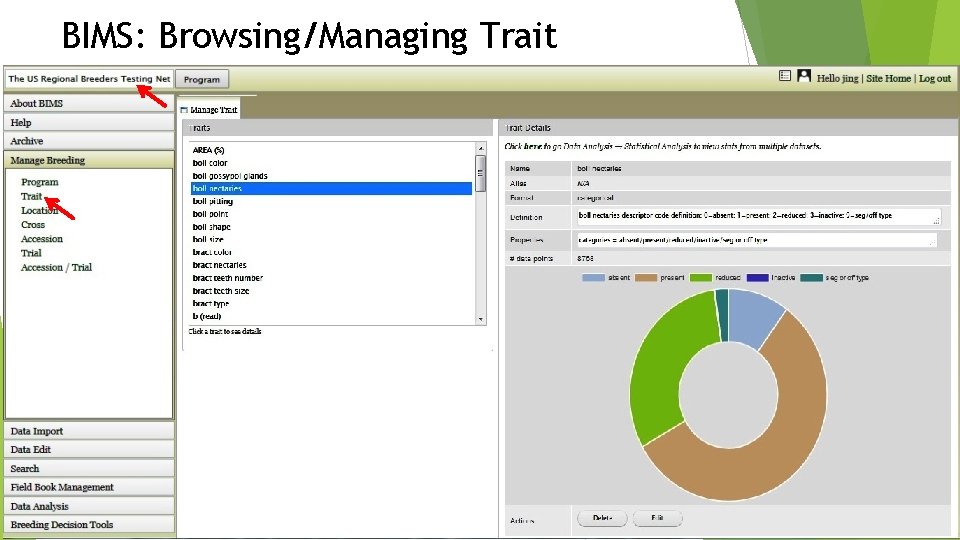
Task: Toggle the absent legend swatch
Action: pos(593,277)
